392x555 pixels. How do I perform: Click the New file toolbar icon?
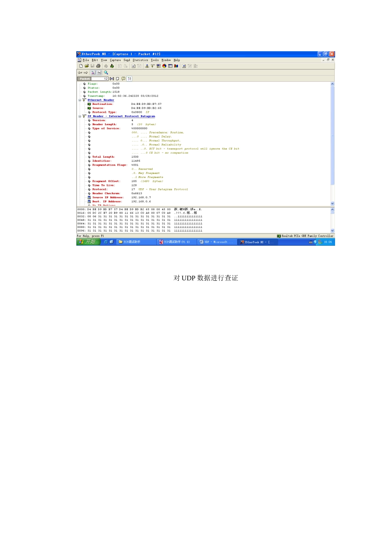pos(81,66)
